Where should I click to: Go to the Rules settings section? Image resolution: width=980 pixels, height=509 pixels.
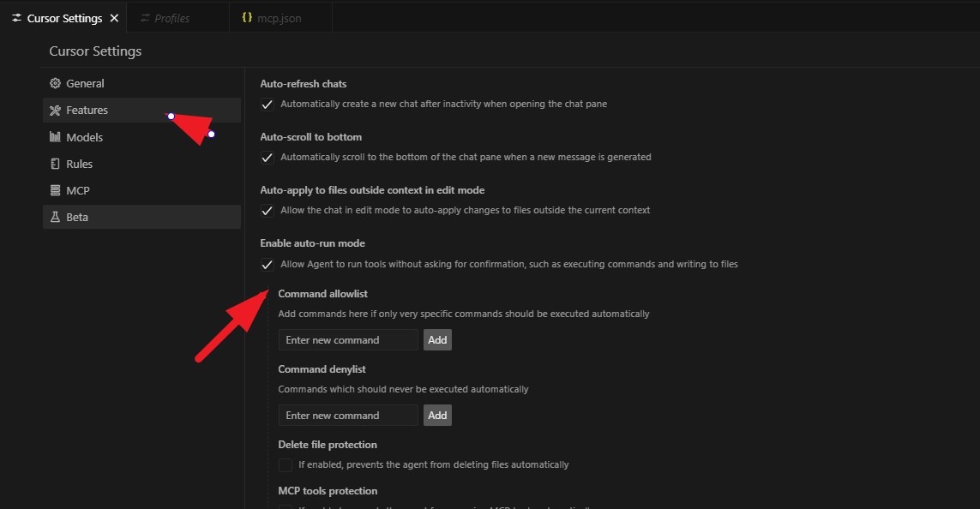point(141,164)
